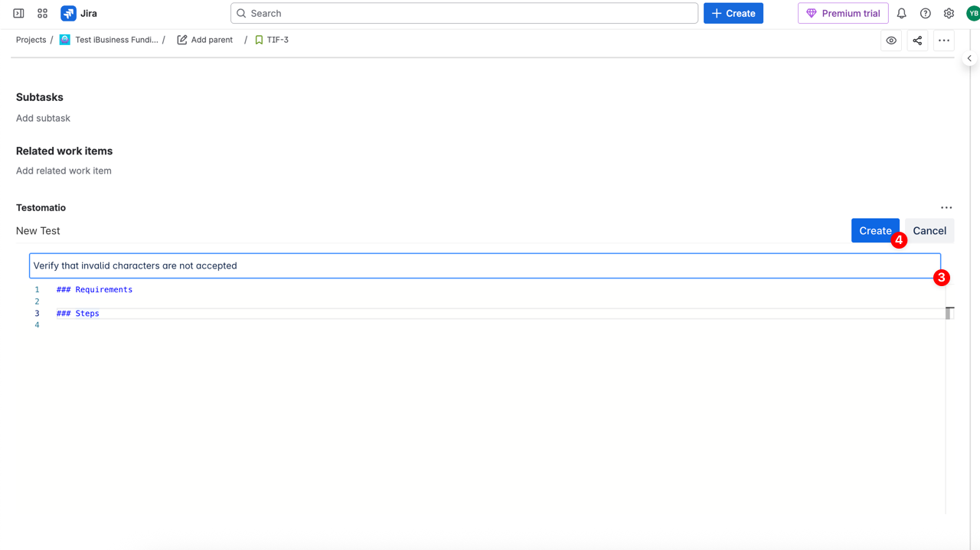Click the share icon

point(917,41)
